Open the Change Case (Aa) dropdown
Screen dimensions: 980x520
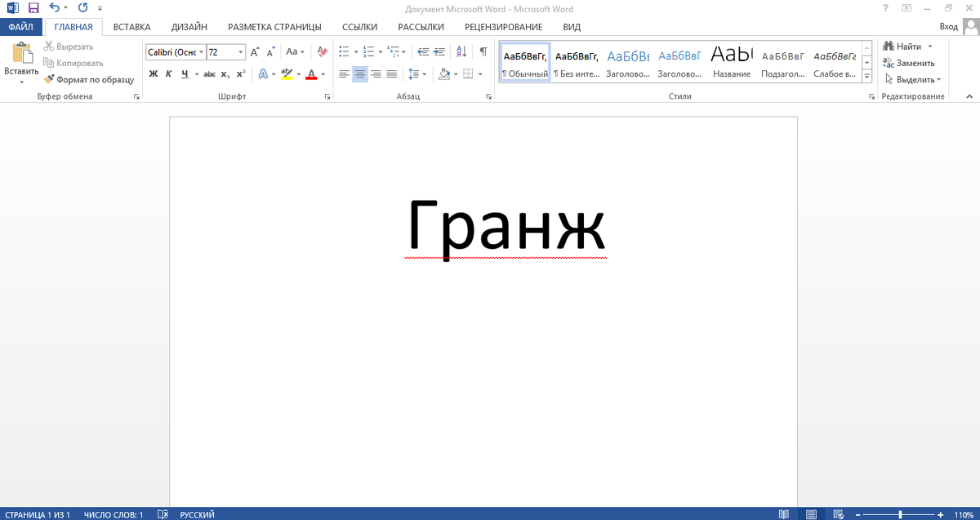295,52
